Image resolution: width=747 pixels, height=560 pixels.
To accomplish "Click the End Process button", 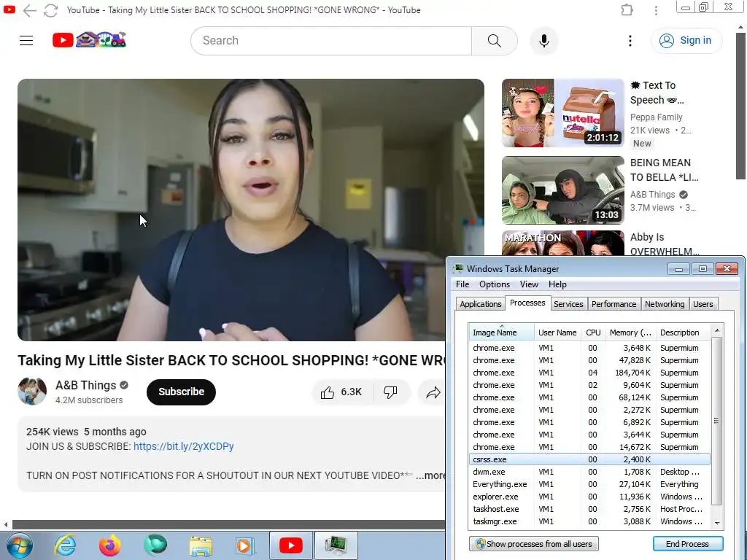I will click(x=687, y=544).
